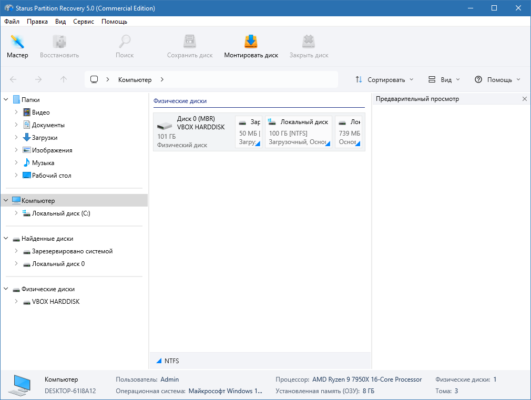Select the 50 МБ partition tile
The height and width of the screenshot is (400, 531).
tap(249, 132)
